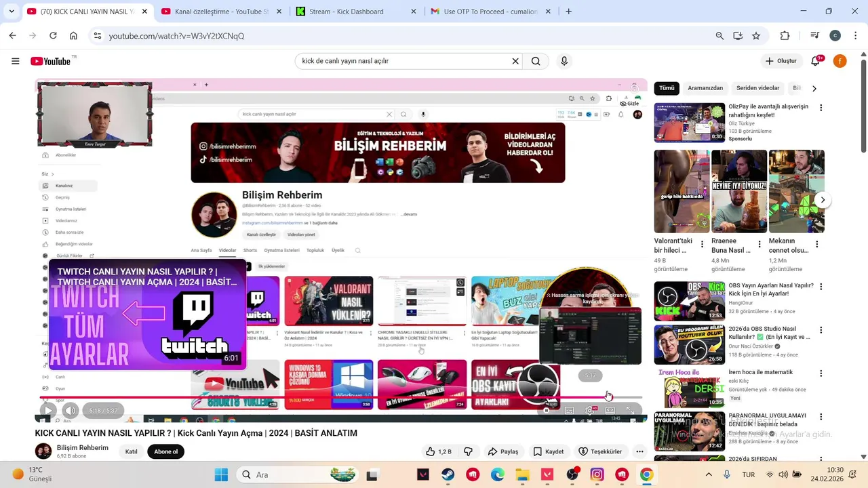The image size is (868, 488).
Task: Open the YouTube notifications bell
Action: 815,61
